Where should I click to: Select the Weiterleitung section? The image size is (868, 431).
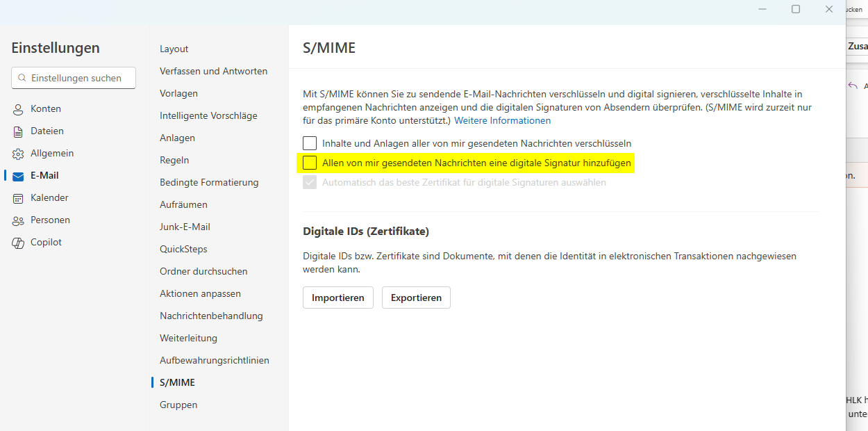[188, 338]
